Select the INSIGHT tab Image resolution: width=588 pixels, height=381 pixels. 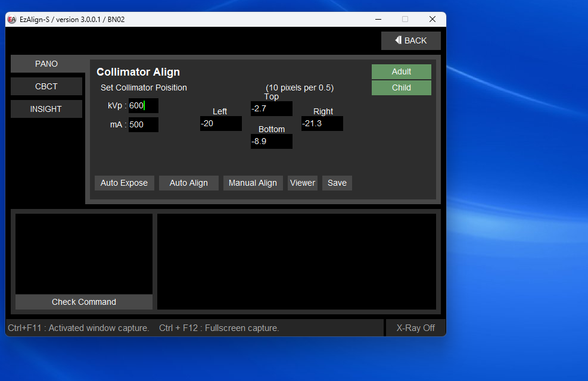point(46,109)
